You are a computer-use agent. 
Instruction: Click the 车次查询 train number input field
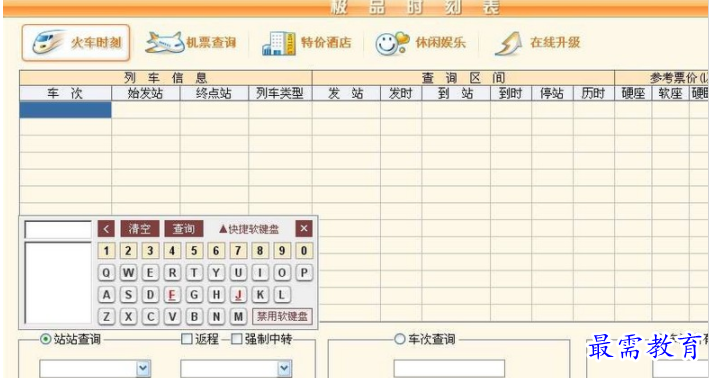tap(449, 368)
